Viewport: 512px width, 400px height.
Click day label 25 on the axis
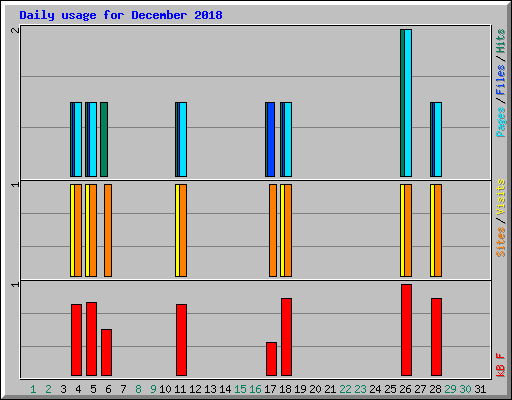(390, 389)
